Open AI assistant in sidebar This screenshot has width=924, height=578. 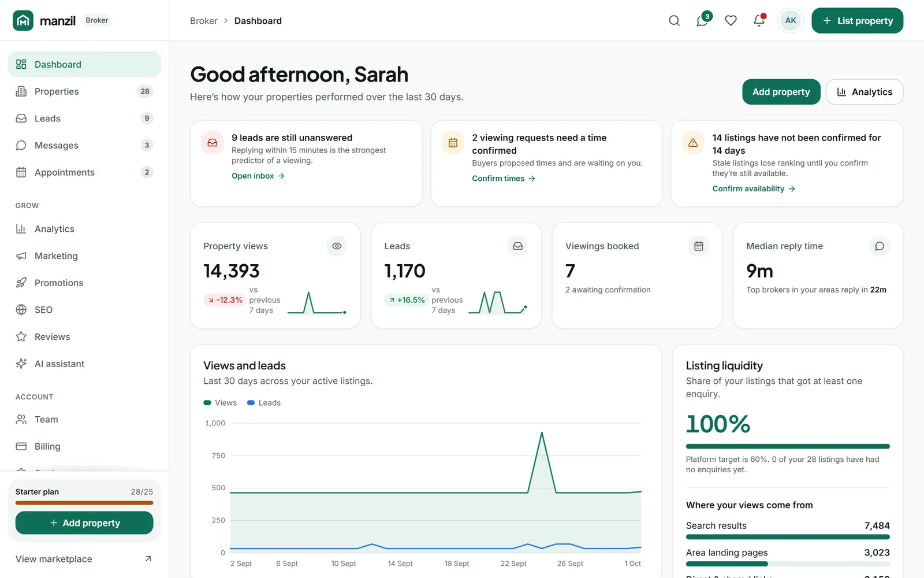[84, 364]
